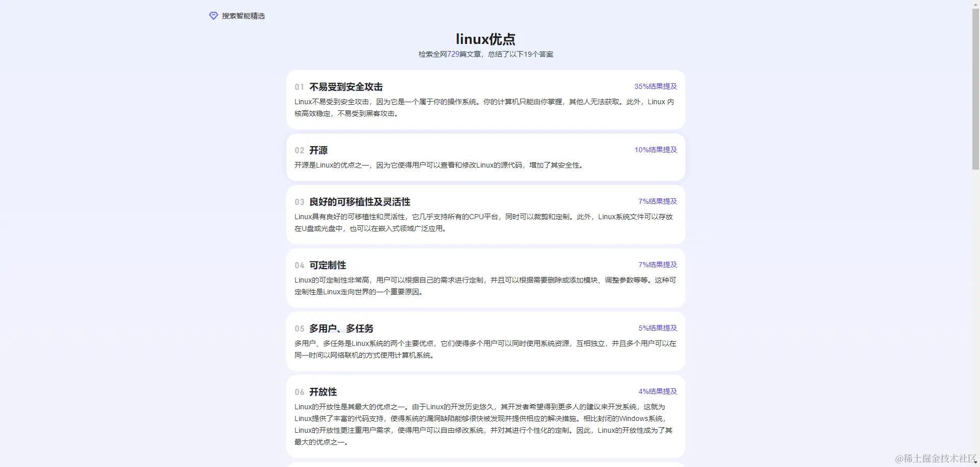Select the 开源 heading
The height and width of the screenshot is (467, 980).
[319, 150]
